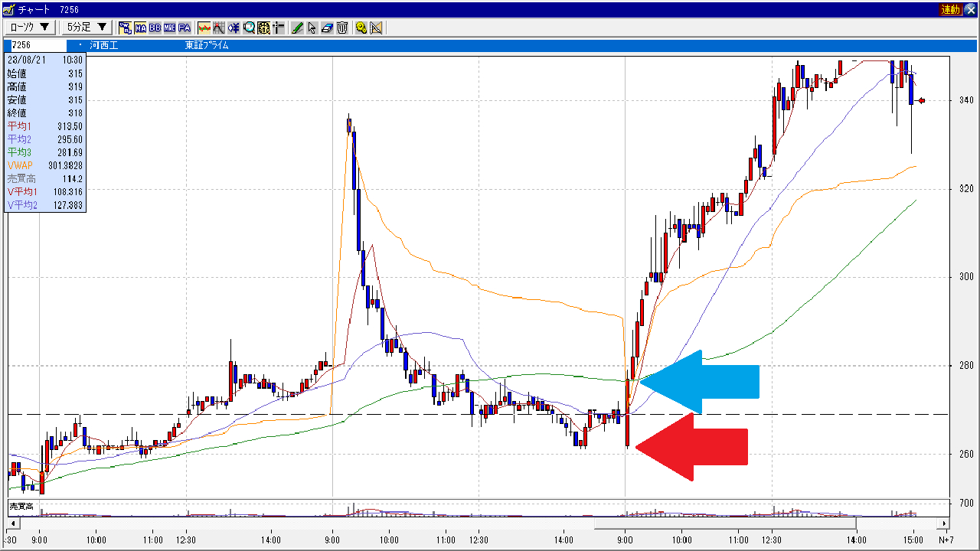This screenshot has width=980, height=551.
Task: Click the 15:00 time axis label
Action: [913, 540]
